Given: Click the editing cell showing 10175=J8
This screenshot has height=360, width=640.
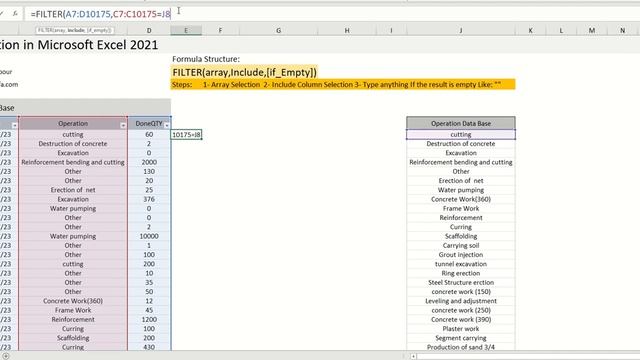Looking at the screenshot, I should (x=186, y=134).
